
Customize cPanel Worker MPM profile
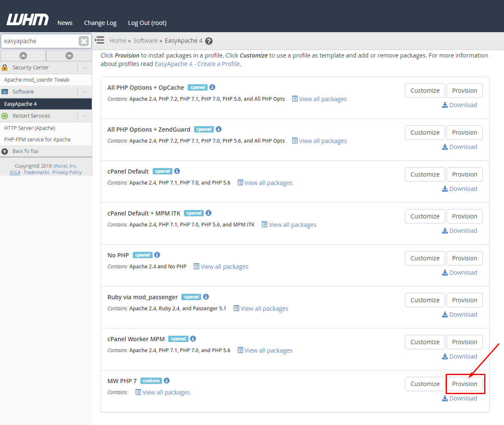pos(425,342)
